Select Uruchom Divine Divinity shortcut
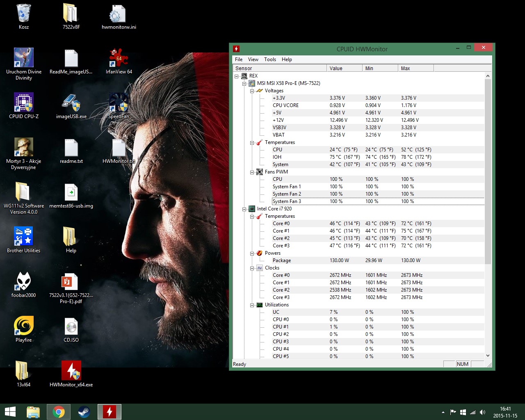Image resolution: width=525 pixels, height=420 pixels. tap(23, 58)
